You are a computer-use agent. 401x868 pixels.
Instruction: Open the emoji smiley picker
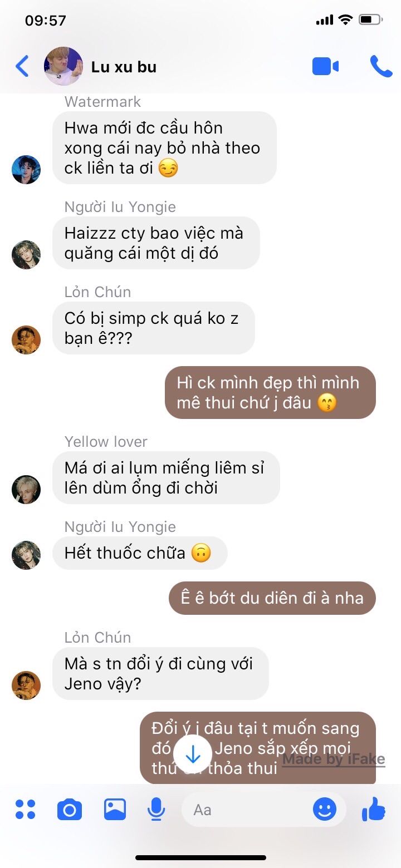324,809
